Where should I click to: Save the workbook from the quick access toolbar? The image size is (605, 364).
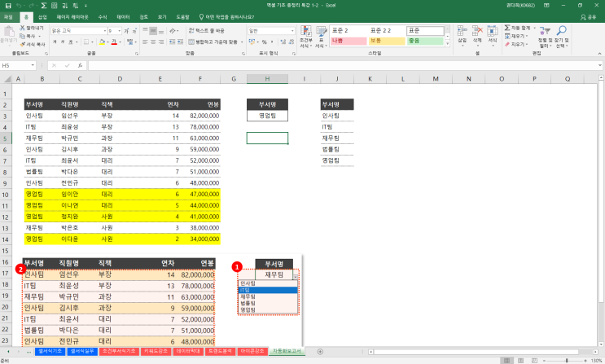[8, 6]
